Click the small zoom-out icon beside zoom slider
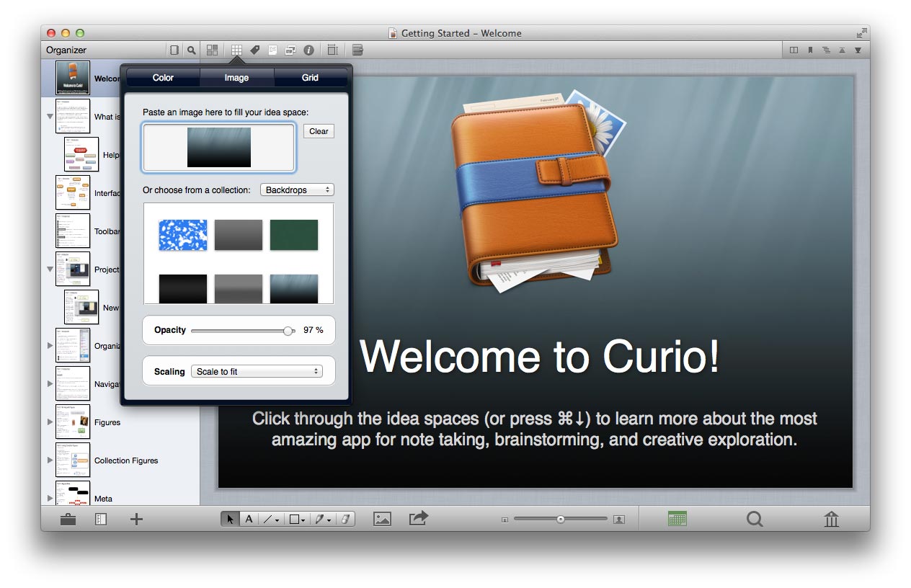The height and width of the screenshot is (588, 911). [x=505, y=520]
